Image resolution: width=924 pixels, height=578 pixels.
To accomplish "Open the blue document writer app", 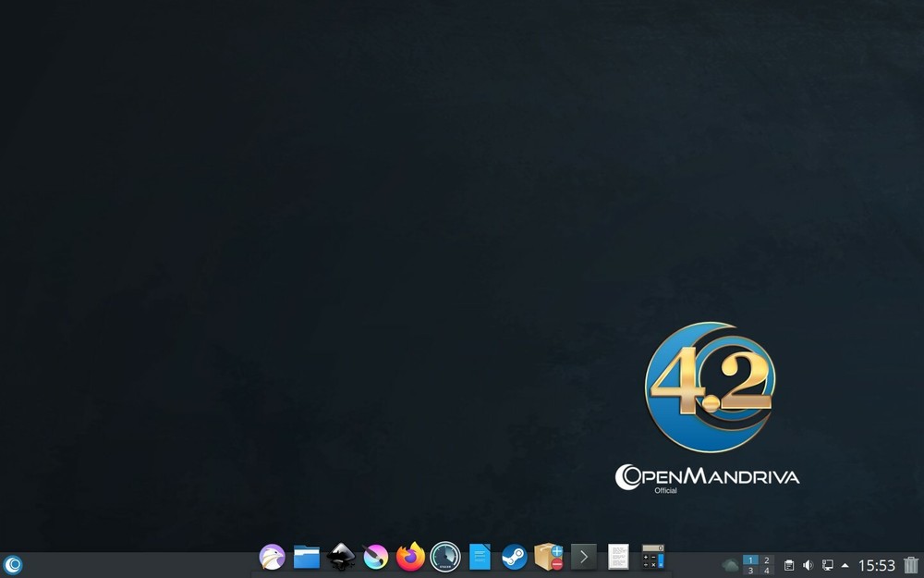I will tap(479, 559).
